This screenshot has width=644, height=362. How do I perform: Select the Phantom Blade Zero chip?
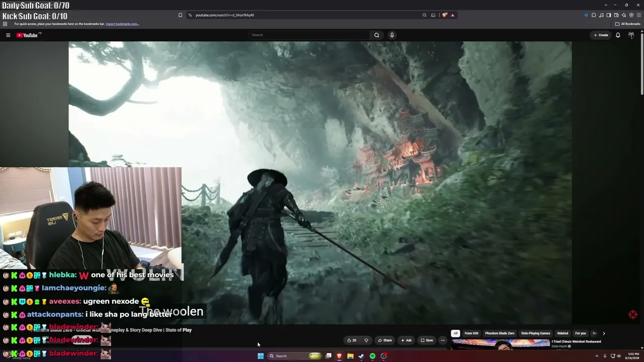500,333
